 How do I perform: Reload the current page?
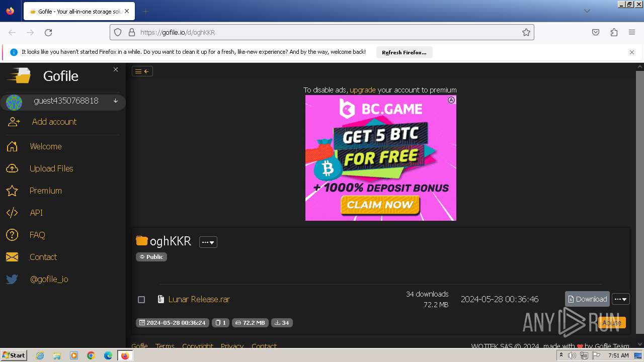[x=48, y=32]
